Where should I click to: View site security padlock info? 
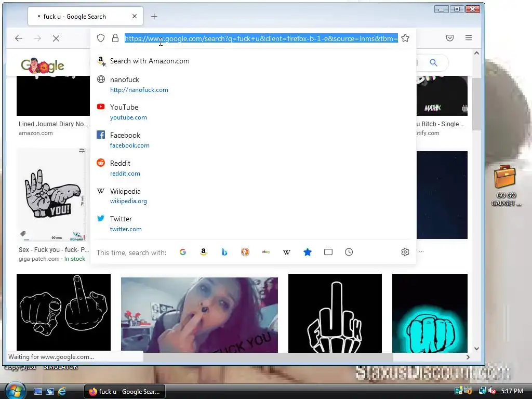(x=115, y=38)
